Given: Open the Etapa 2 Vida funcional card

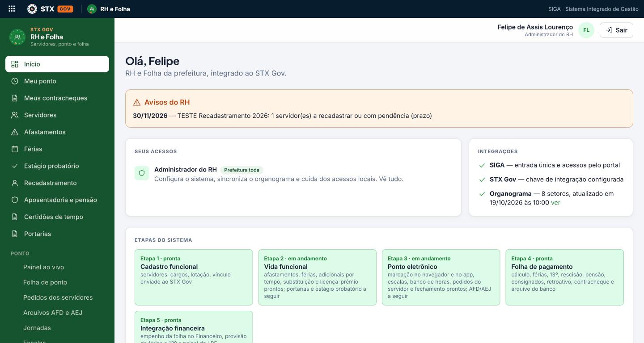Looking at the screenshot, I should [x=317, y=277].
